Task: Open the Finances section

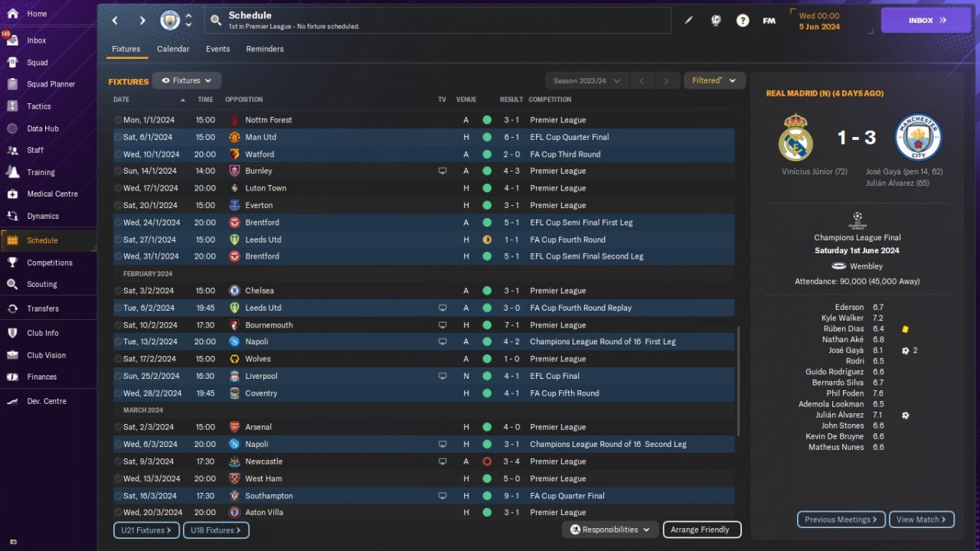Action: (41, 377)
